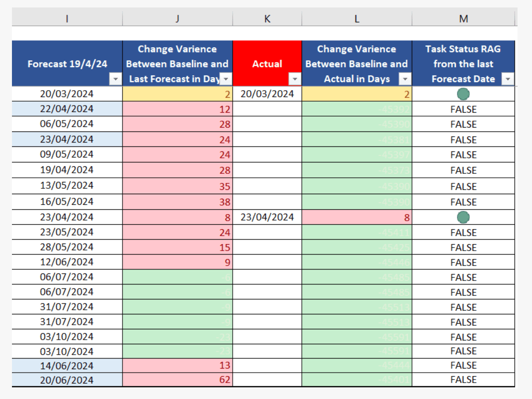Viewport: 532px width, 399px height.
Task: Select the variance cell showing 62
Action: click(x=177, y=380)
